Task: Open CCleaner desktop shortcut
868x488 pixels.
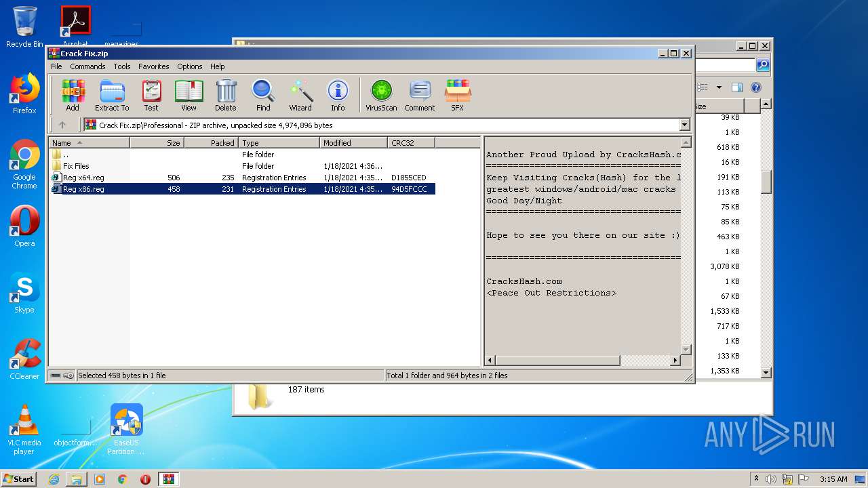Action: tap(24, 359)
